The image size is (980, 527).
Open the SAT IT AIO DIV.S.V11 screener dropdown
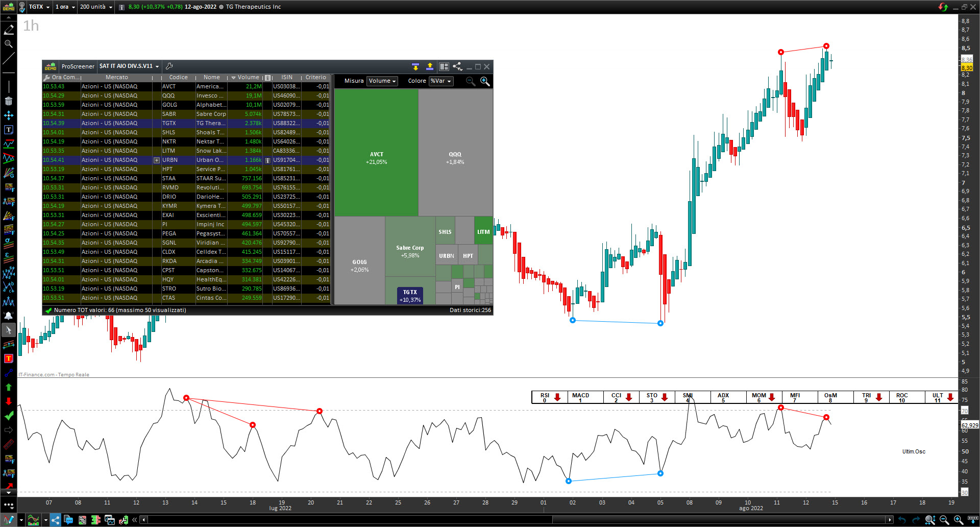(x=129, y=66)
